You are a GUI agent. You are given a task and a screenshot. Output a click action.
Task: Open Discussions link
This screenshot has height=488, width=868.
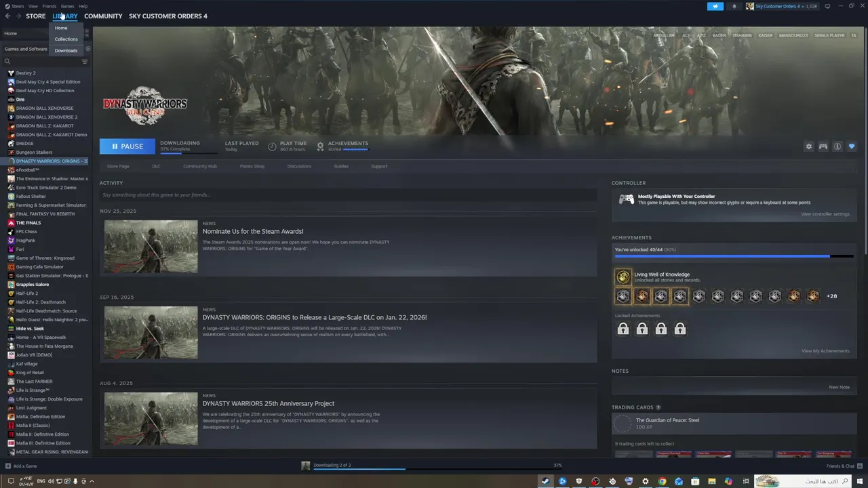[299, 166]
